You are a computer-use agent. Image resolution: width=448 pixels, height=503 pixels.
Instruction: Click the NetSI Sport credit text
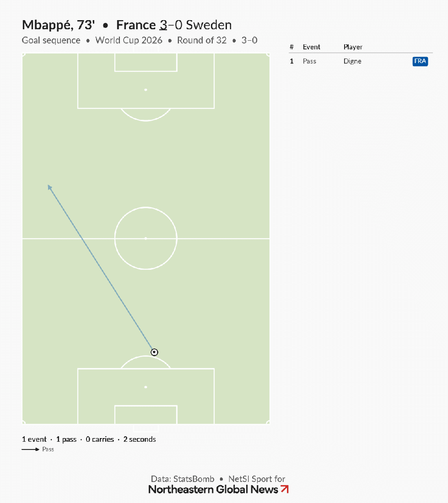257,479
